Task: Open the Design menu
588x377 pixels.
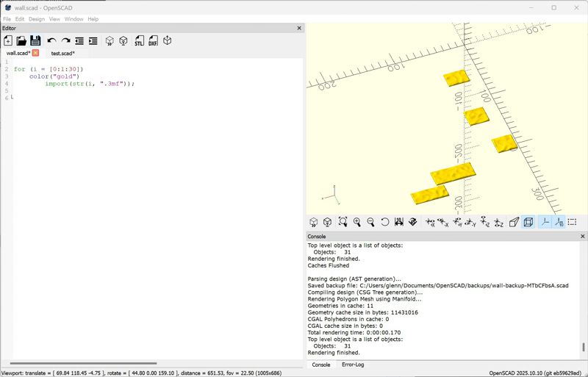Action: [37, 19]
